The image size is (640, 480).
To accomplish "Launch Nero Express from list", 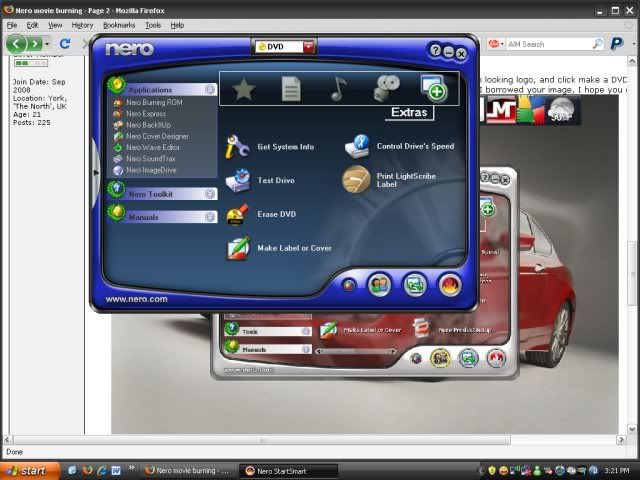I will pos(140,114).
